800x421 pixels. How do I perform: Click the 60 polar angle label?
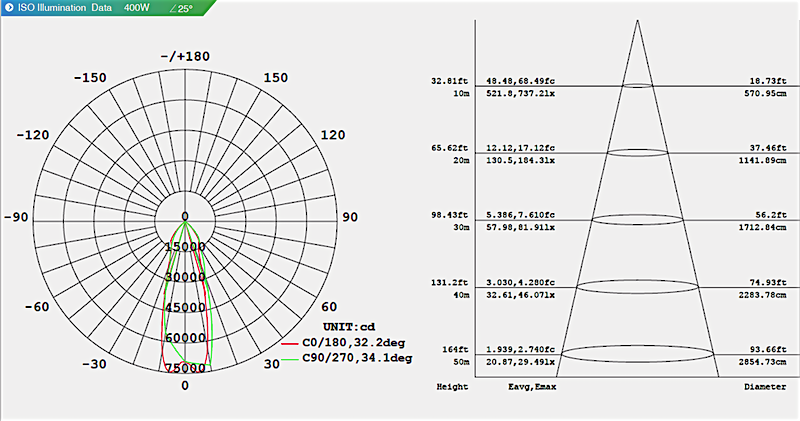point(329,307)
